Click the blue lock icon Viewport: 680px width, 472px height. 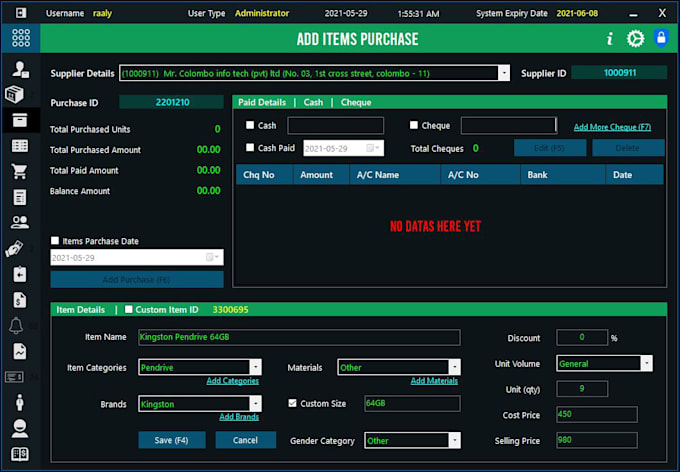pos(661,38)
